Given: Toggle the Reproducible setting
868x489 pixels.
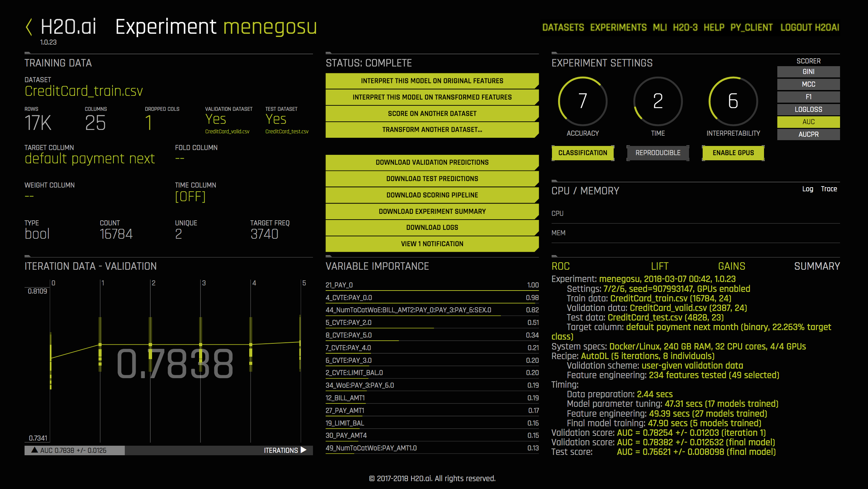Looking at the screenshot, I should tap(658, 153).
